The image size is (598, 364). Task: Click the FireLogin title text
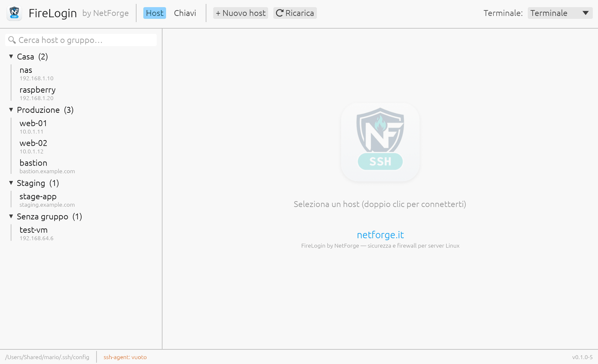click(x=53, y=13)
